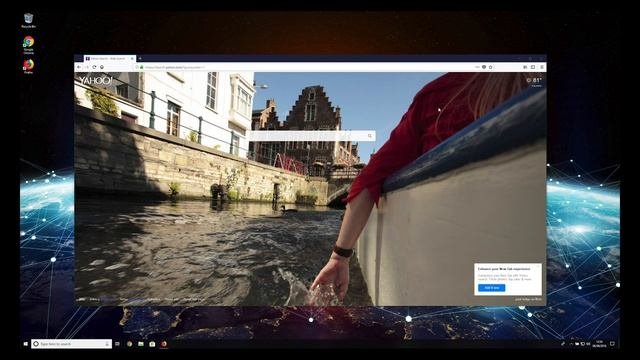Click the pen icon in the system tray
Image resolution: width=640 pixels, height=360 pixels.
(563, 344)
